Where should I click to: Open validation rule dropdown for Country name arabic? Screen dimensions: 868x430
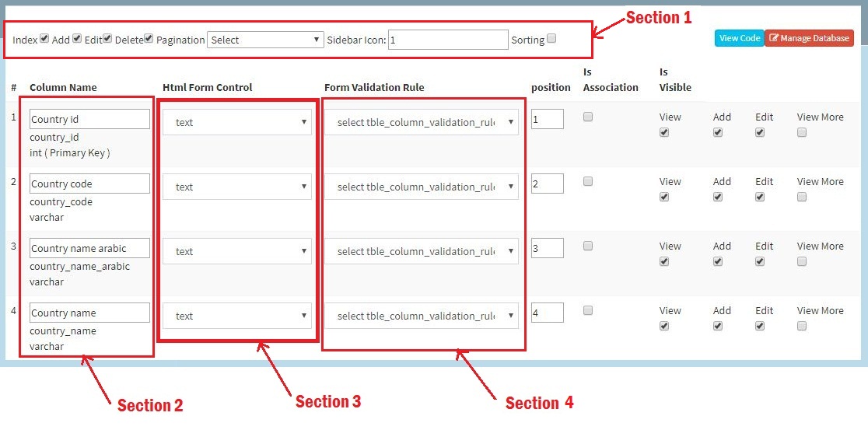[x=422, y=251]
